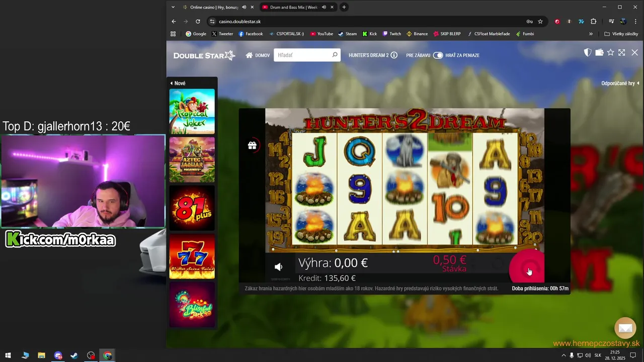Open the 81 Hot Seven Twins thumbnail

[x=192, y=256]
